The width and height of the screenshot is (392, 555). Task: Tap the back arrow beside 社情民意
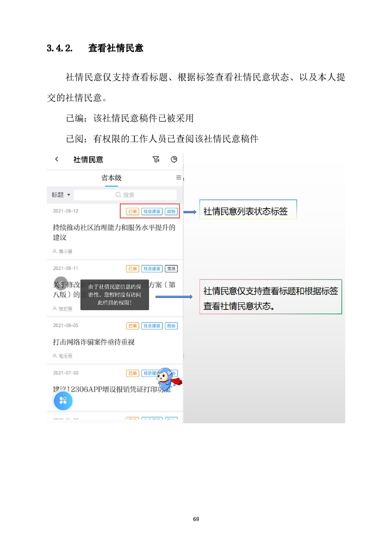(57, 159)
